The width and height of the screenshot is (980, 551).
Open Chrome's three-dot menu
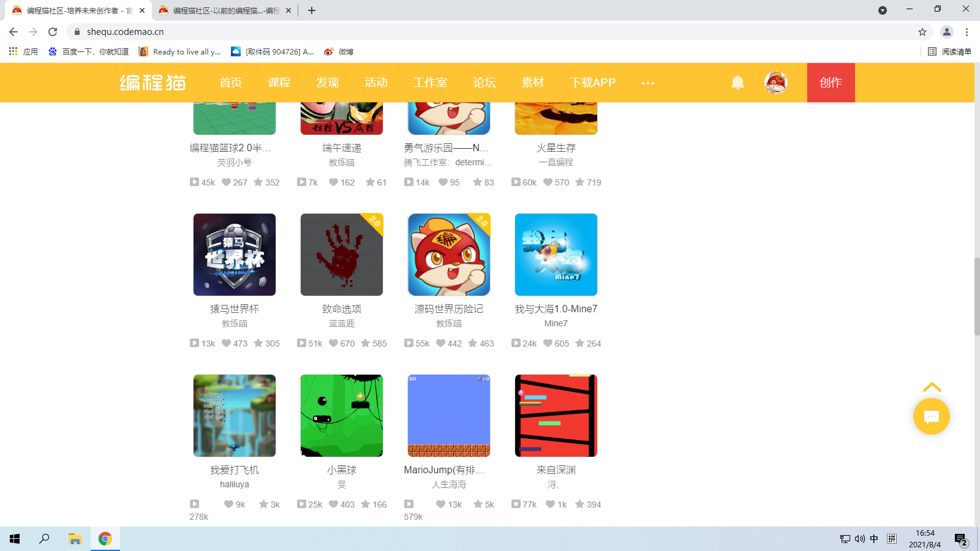tap(967, 32)
